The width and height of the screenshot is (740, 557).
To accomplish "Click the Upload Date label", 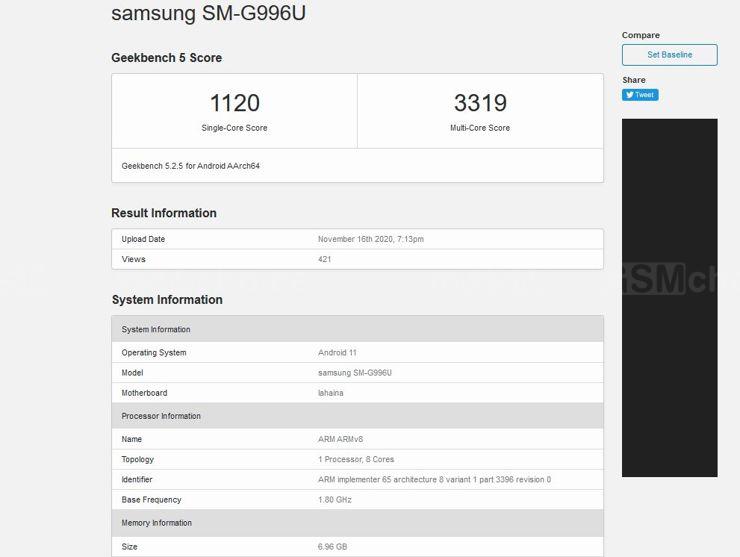I will (143, 239).
